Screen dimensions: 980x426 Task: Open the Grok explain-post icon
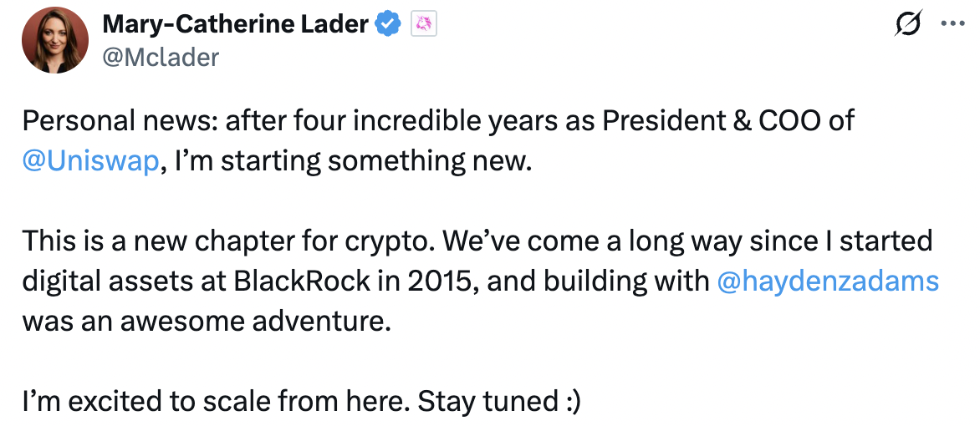(x=907, y=24)
